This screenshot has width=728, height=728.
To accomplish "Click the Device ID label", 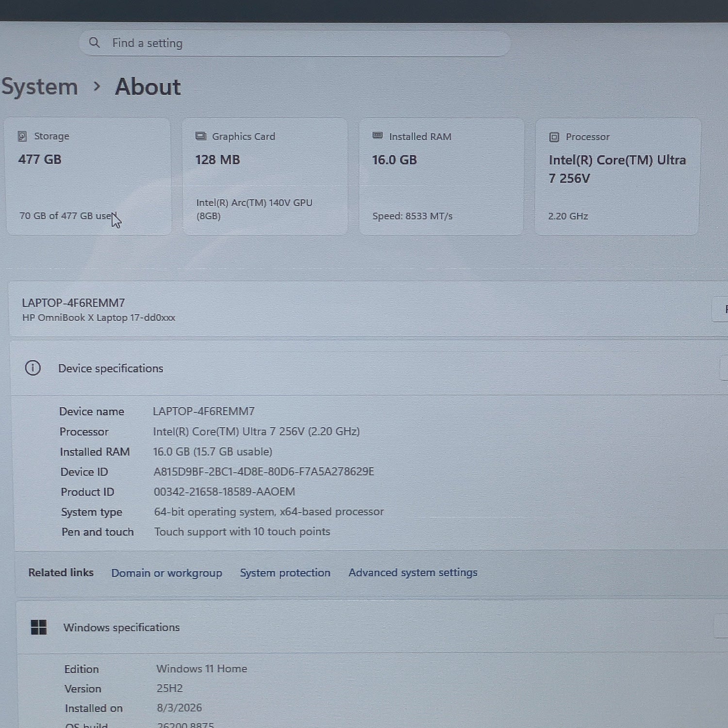I will pos(84,472).
